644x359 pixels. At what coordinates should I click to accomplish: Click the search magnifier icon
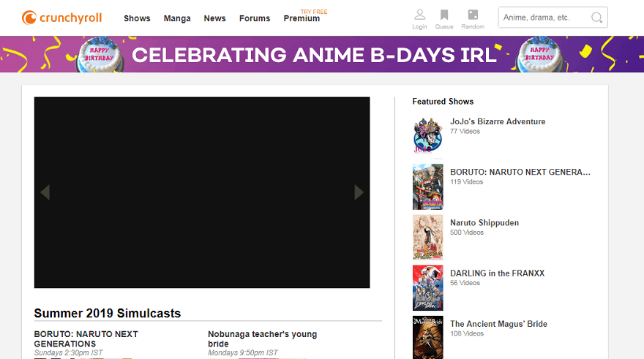(x=596, y=18)
